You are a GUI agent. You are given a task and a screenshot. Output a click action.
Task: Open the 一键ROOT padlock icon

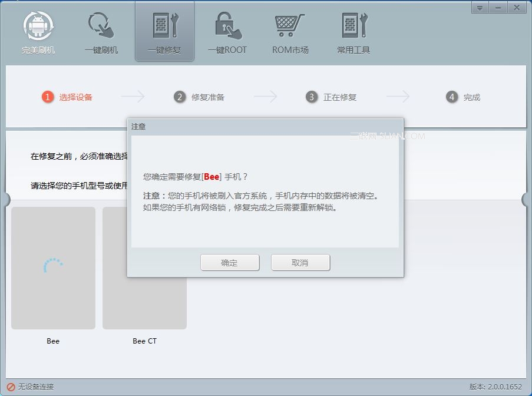228,26
